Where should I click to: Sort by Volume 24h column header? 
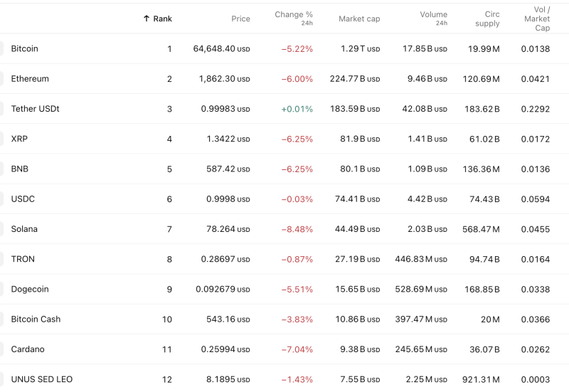tap(434, 18)
